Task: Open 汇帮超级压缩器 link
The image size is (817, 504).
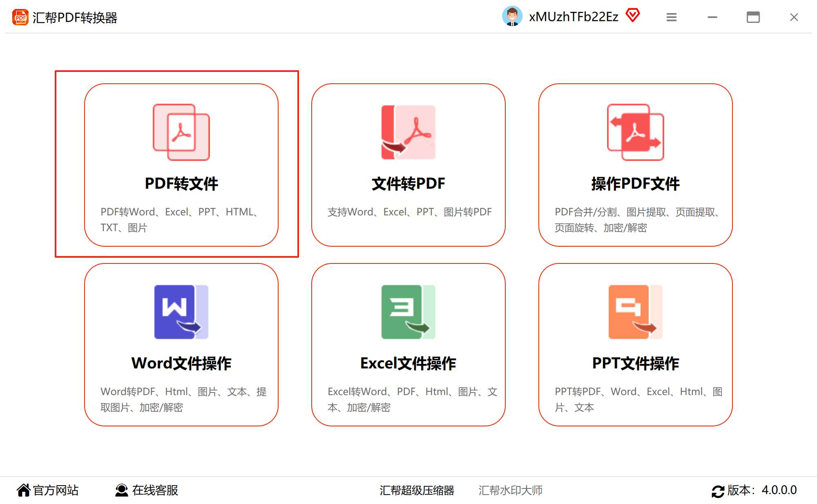Action: point(417,490)
